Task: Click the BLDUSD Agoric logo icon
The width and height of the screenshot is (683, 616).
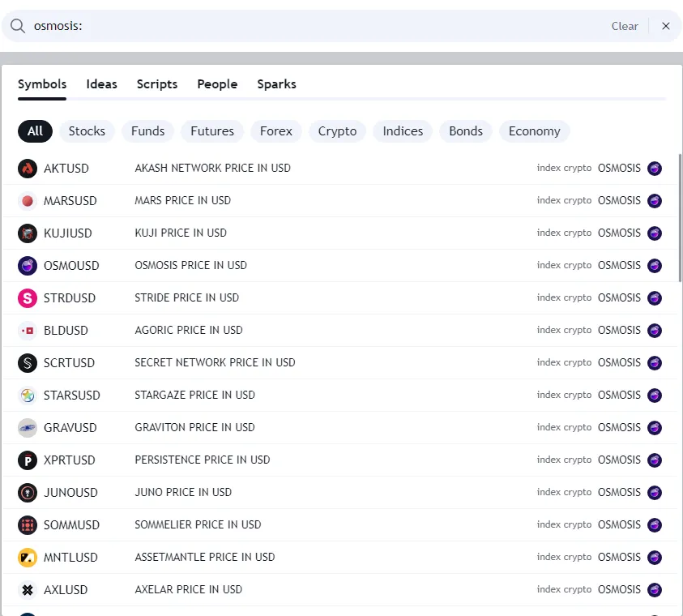Action: click(x=28, y=331)
